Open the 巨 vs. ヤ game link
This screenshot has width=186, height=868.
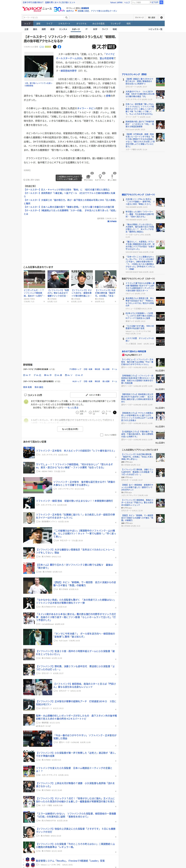[x=27, y=375]
